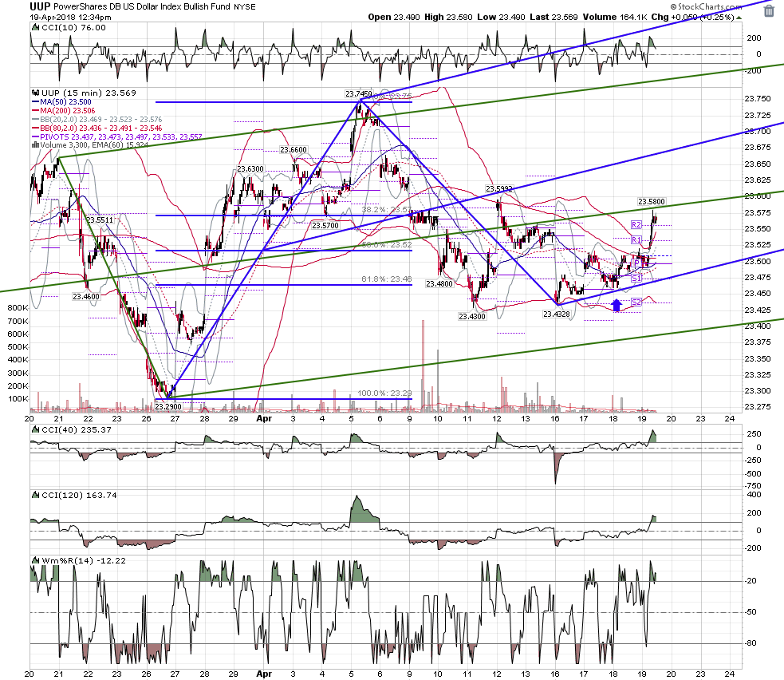Click the trash can delete icon
The height and width of the screenshot is (680, 784).
click(769, 10)
